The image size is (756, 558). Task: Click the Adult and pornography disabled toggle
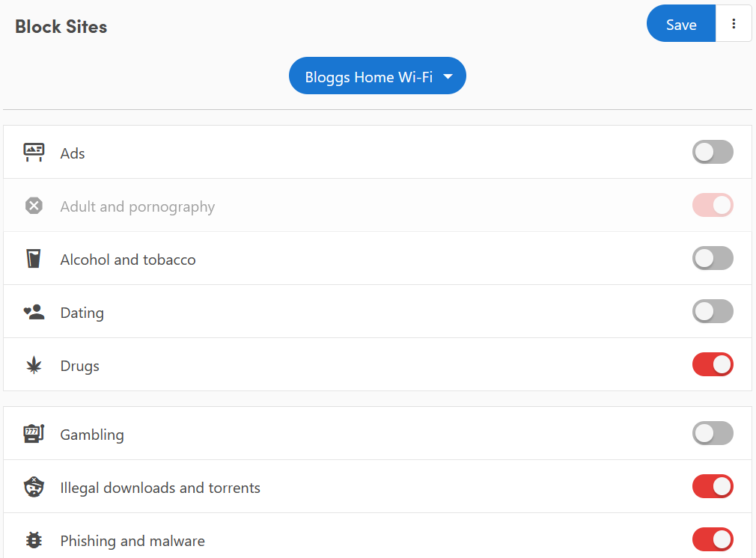(x=713, y=205)
